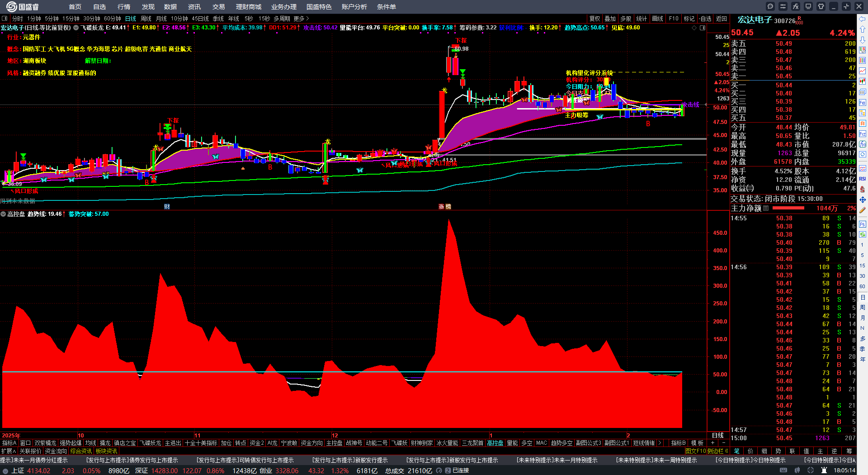868x475 pixels.
Task: Open the F10 info icon in right sidebar
Action: 863,103
